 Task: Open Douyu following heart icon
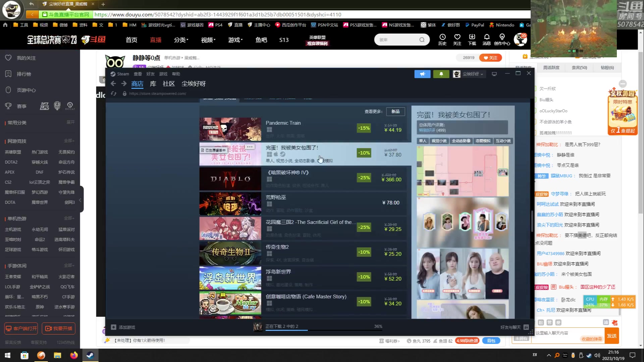click(457, 37)
